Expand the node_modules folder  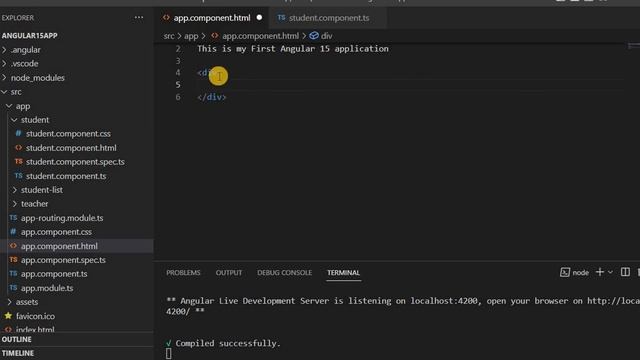coord(38,78)
